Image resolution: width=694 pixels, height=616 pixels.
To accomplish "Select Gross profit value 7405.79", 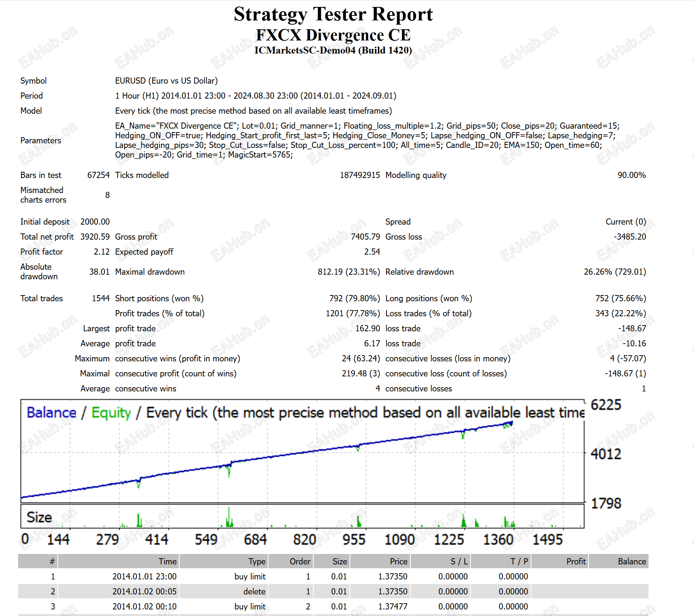I will [x=365, y=237].
